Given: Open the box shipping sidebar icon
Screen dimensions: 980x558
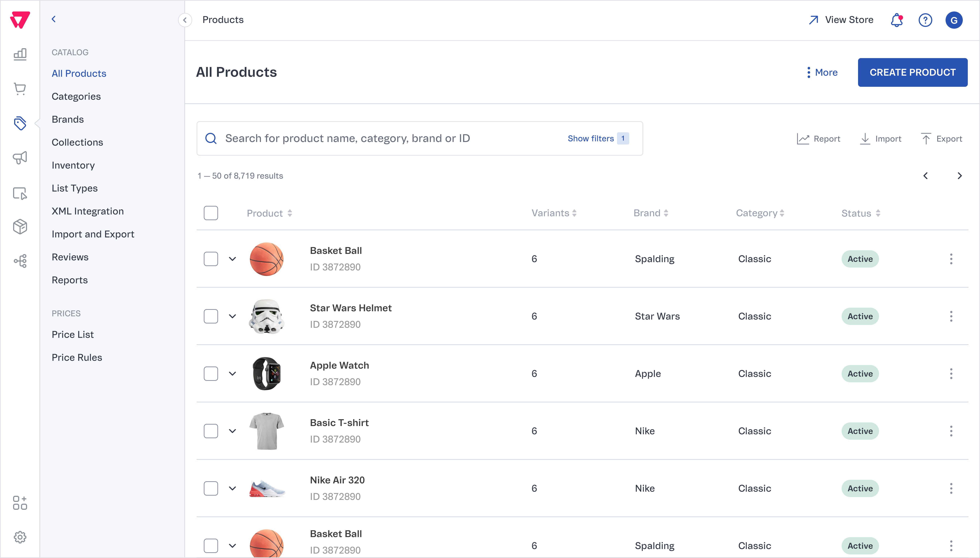Looking at the screenshot, I should [20, 226].
